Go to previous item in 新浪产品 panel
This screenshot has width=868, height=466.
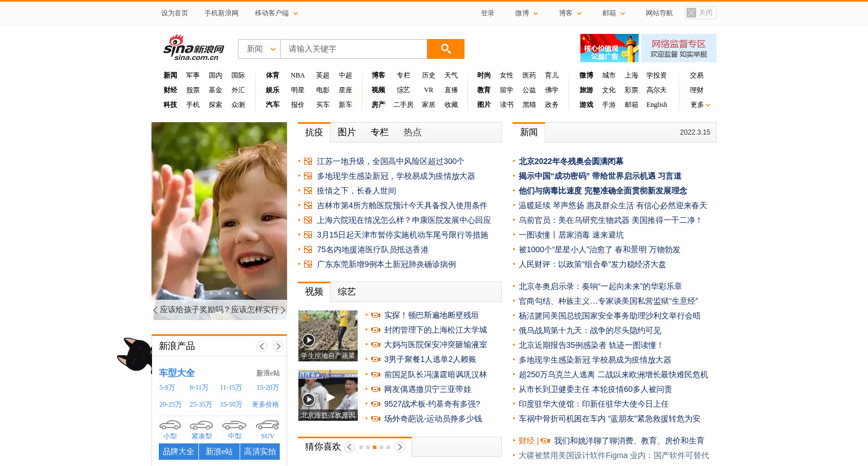tap(262, 346)
